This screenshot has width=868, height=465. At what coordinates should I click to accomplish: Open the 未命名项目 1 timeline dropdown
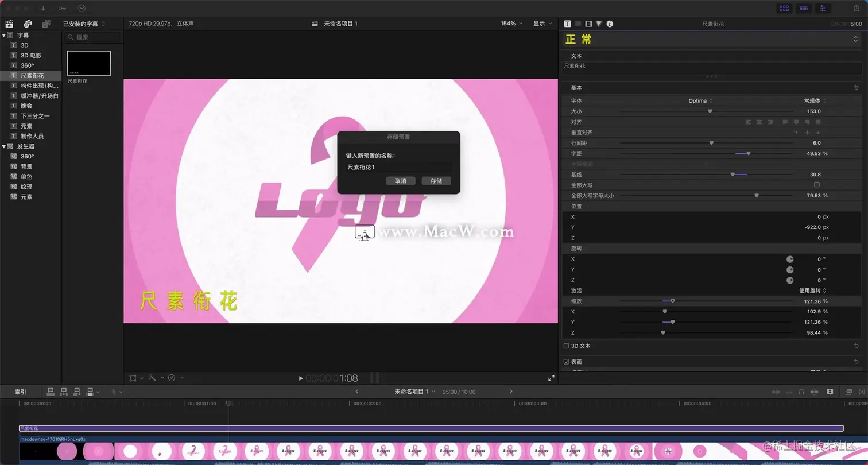[414, 392]
